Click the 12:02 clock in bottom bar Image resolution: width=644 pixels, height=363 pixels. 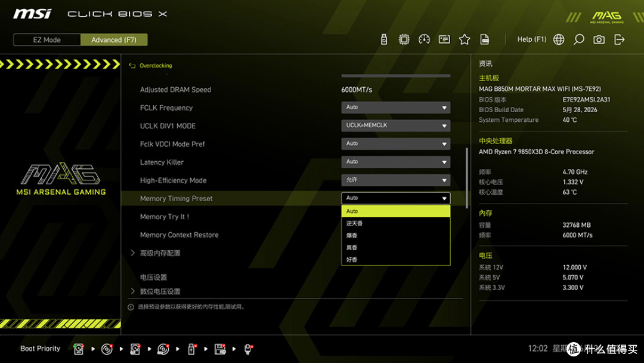point(538,349)
